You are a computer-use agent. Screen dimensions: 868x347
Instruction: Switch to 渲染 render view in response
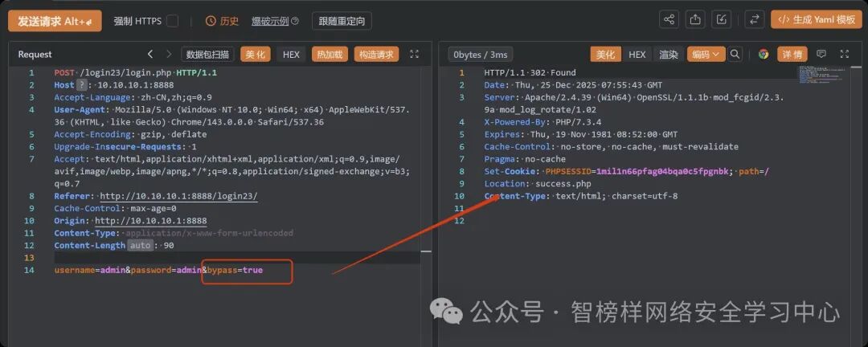pyautogui.click(x=669, y=55)
